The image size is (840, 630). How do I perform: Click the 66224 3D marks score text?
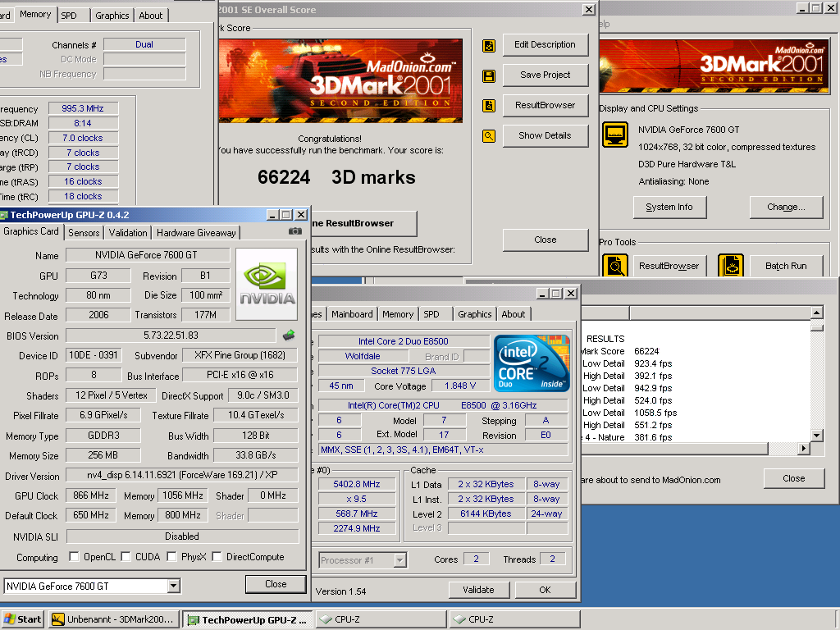[x=336, y=177]
